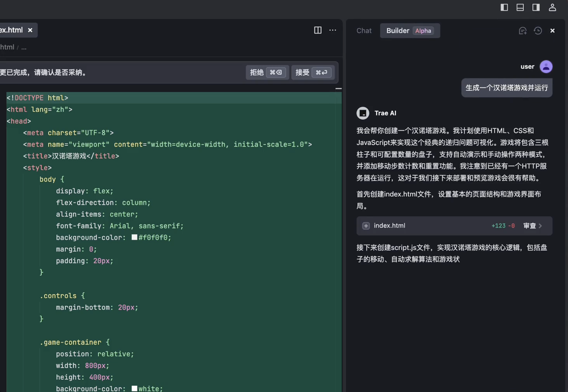Click the #f0f0f0 color swatch
The width and height of the screenshot is (568, 392).
point(134,237)
